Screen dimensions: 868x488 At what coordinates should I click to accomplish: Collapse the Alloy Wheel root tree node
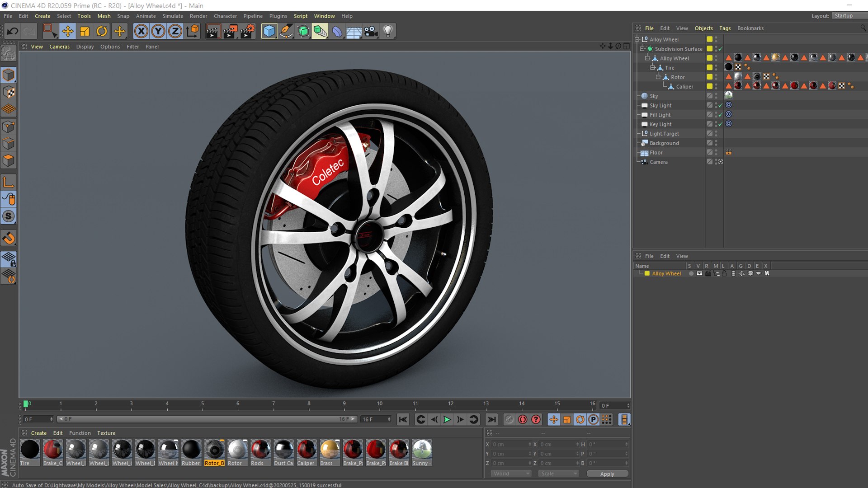[x=637, y=39]
